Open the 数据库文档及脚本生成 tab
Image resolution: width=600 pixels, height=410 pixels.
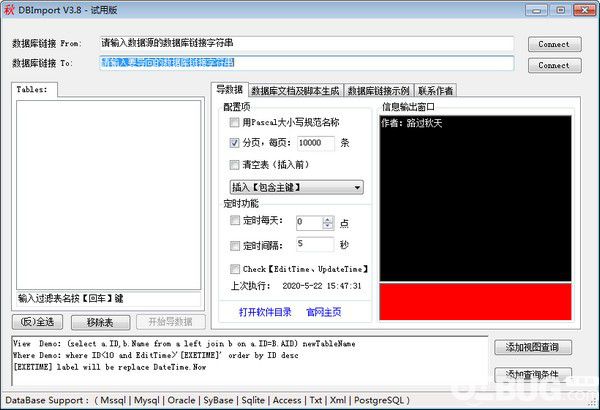click(295, 91)
